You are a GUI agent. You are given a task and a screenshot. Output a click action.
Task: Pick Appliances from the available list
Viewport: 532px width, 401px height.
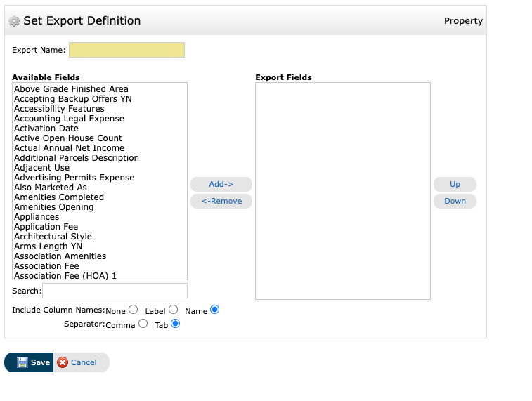point(37,217)
